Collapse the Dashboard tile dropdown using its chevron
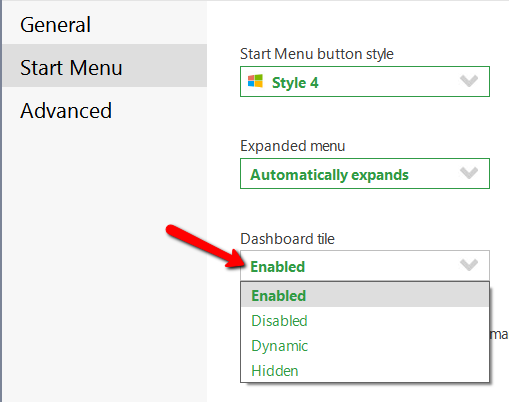 click(469, 265)
